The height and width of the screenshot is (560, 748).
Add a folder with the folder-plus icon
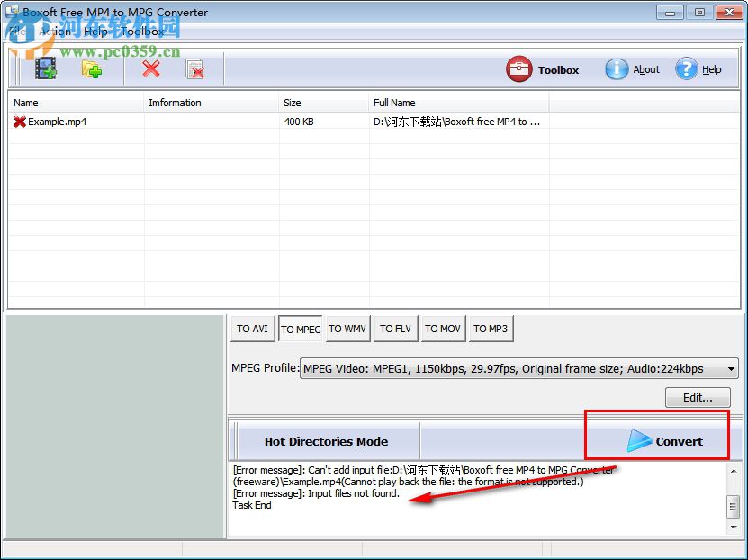[90, 68]
